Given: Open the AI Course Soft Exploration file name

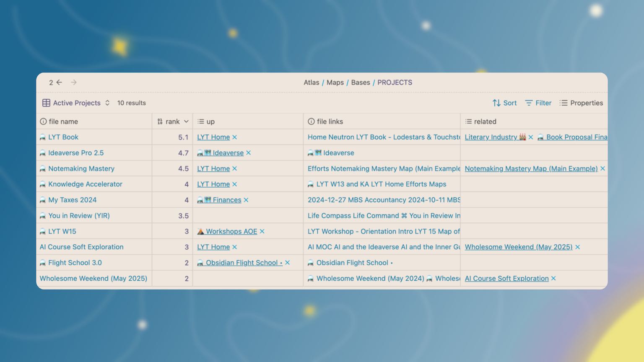Looking at the screenshot, I should pos(81,247).
